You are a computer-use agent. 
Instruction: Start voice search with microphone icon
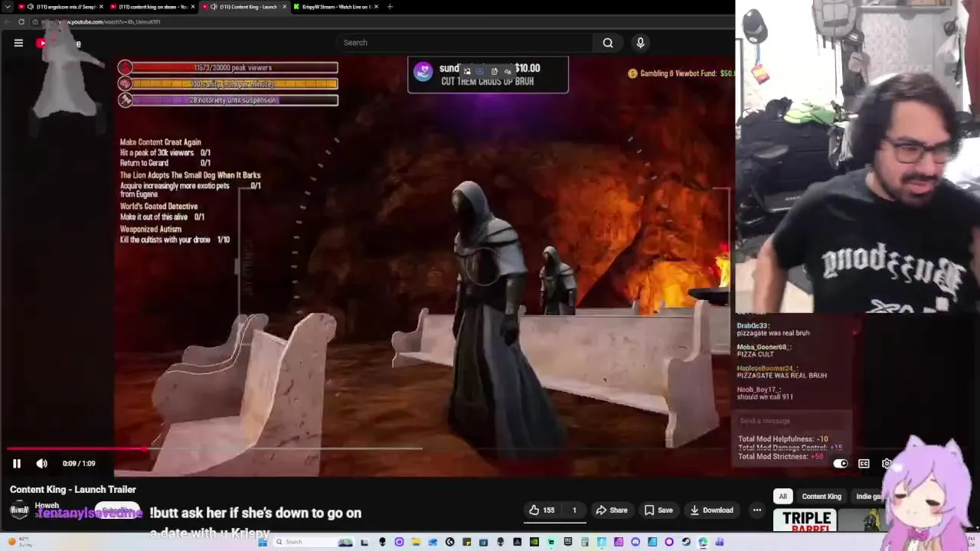(x=641, y=43)
